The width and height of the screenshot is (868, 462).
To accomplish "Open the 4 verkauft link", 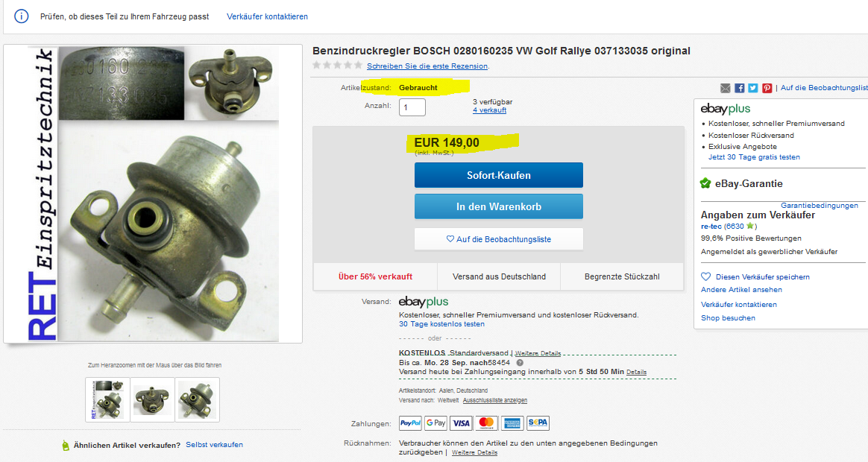I will [489, 110].
